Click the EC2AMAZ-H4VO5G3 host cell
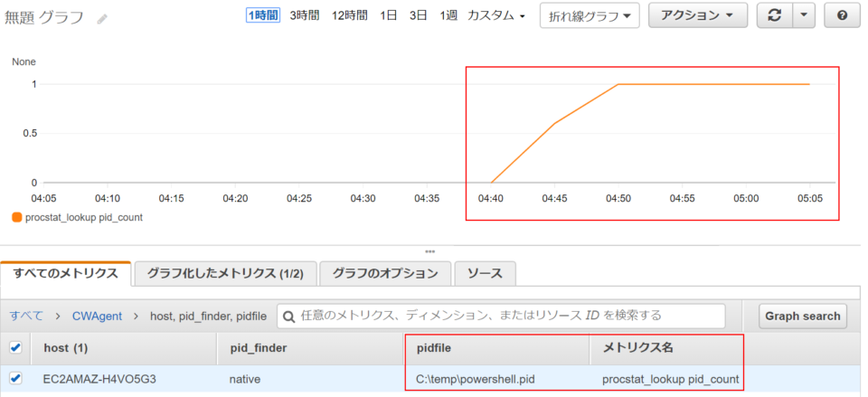The height and width of the screenshot is (397, 868). pyautogui.click(x=99, y=379)
